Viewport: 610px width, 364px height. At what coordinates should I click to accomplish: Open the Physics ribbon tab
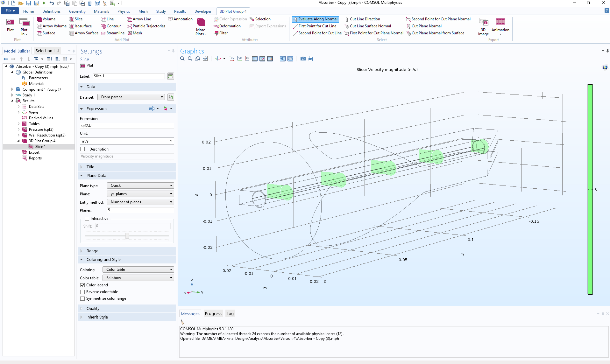[x=124, y=11]
